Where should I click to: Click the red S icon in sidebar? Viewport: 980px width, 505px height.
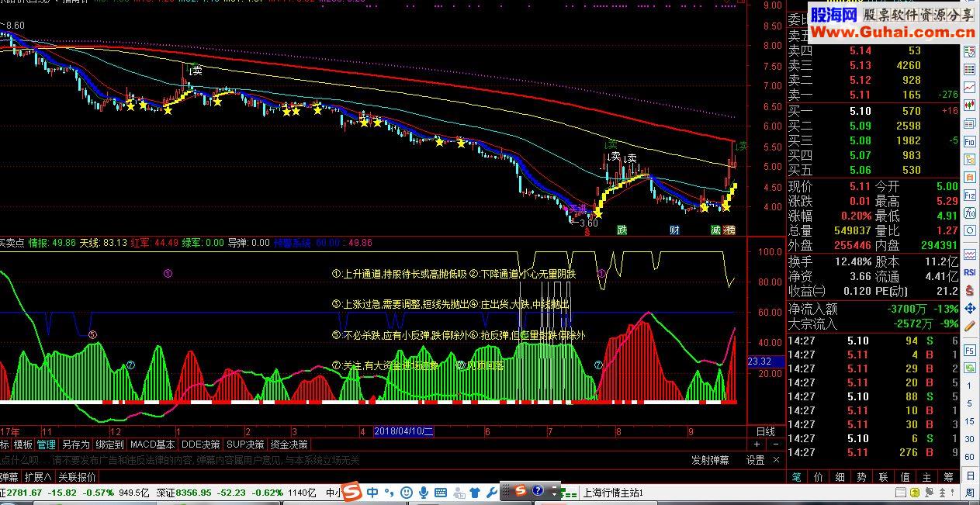pyautogui.click(x=969, y=289)
